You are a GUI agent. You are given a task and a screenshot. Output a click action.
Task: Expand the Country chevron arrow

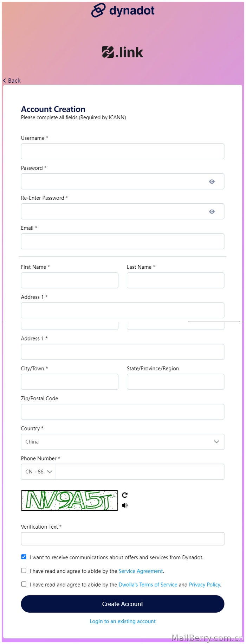tap(216, 442)
